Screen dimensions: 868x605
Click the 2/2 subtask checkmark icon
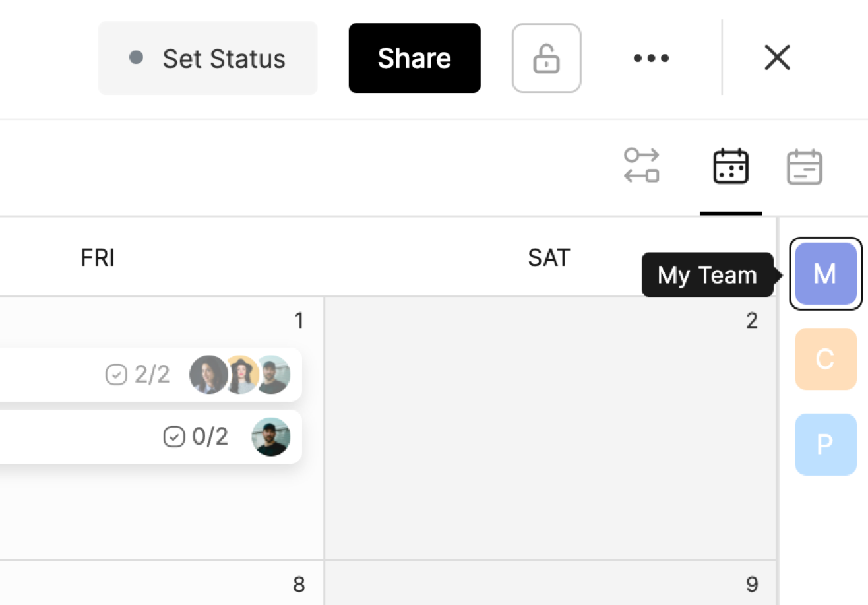click(116, 375)
